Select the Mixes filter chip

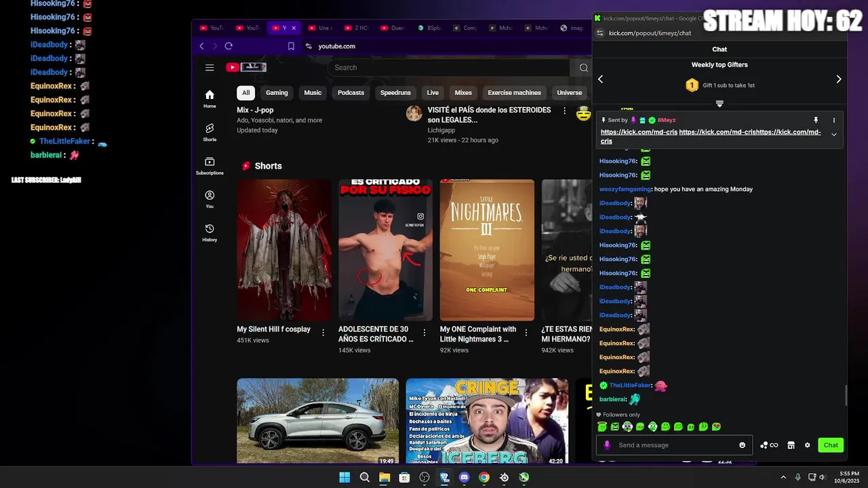click(463, 93)
